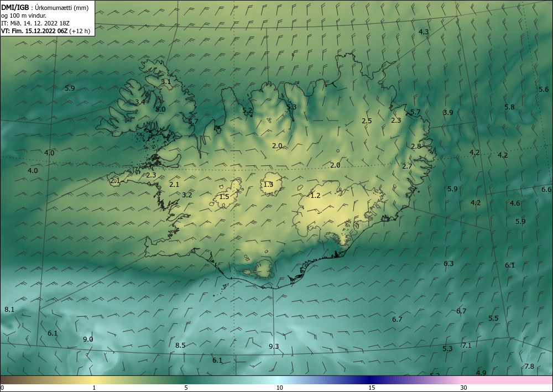Viewport: 553px width, 392px height.
Task: Click the 7.8 precipitation value
Action: (x=529, y=366)
